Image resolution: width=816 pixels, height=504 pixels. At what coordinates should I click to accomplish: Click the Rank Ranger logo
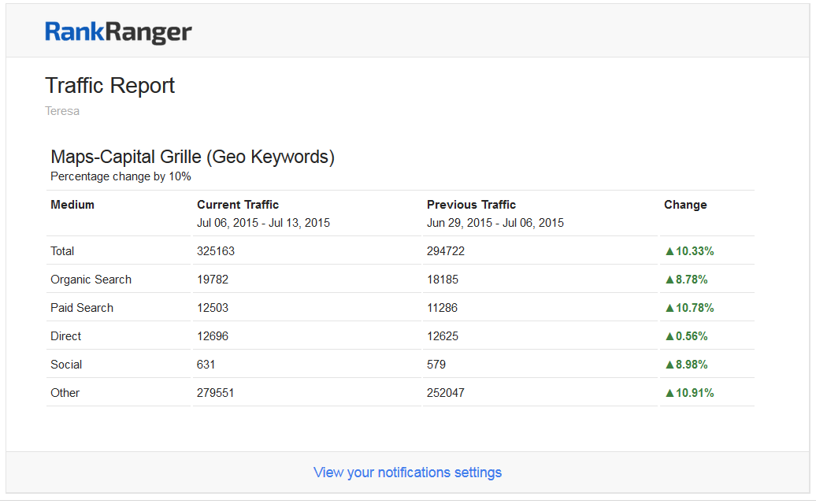pyautogui.click(x=118, y=31)
